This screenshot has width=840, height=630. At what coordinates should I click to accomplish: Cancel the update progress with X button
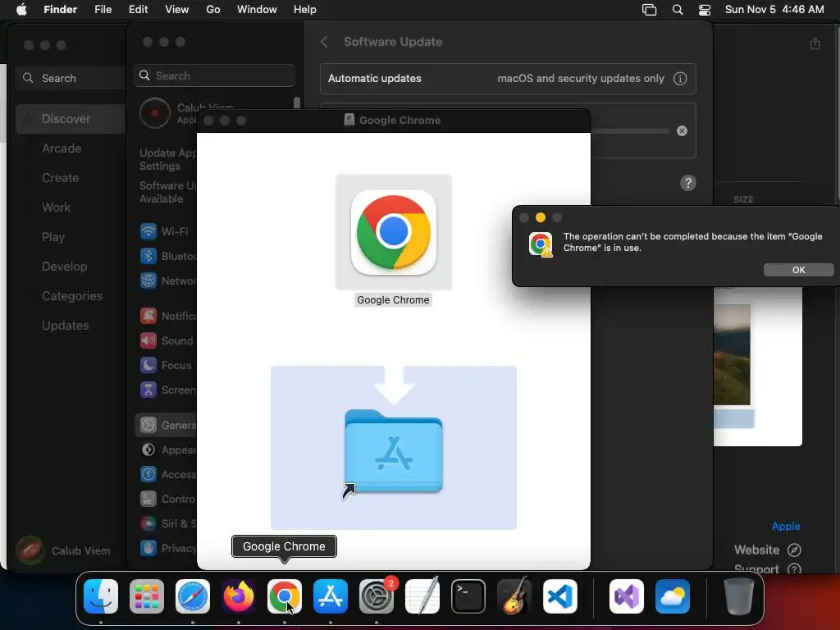coord(682,130)
